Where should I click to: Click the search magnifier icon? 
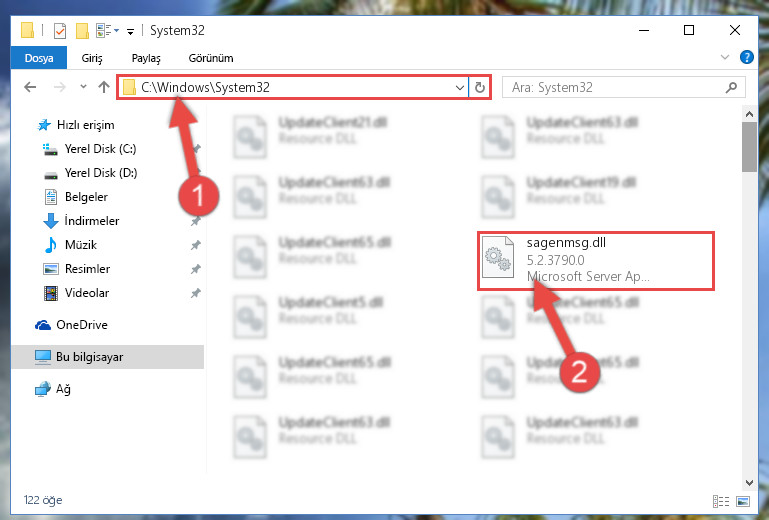coord(731,87)
